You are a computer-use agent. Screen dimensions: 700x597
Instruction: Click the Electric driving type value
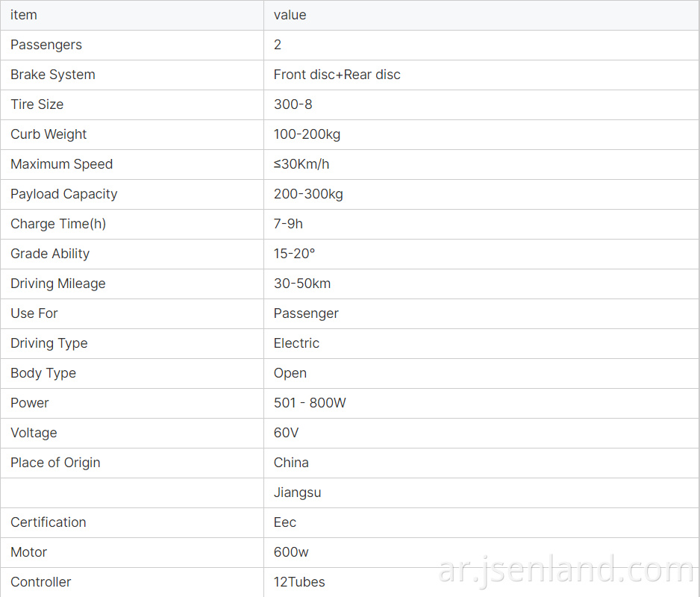tap(296, 343)
